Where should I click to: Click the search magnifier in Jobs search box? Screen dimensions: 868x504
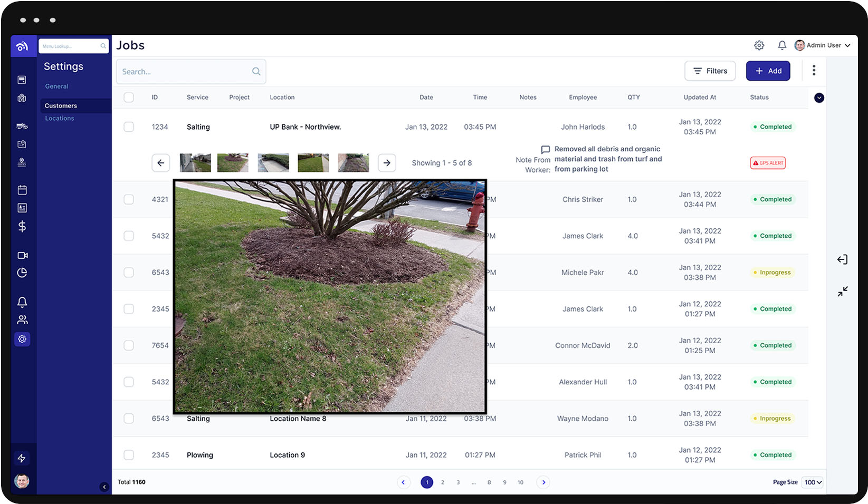(256, 72)
